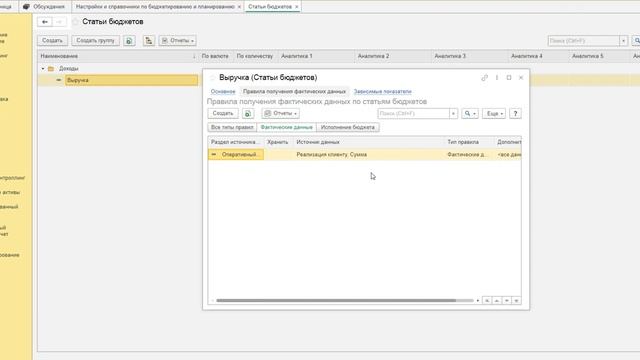The height and width of the screenshot is (360, 640).
Task: Jump to last record navigation arrow in dialog
Action: pos(516,300)
